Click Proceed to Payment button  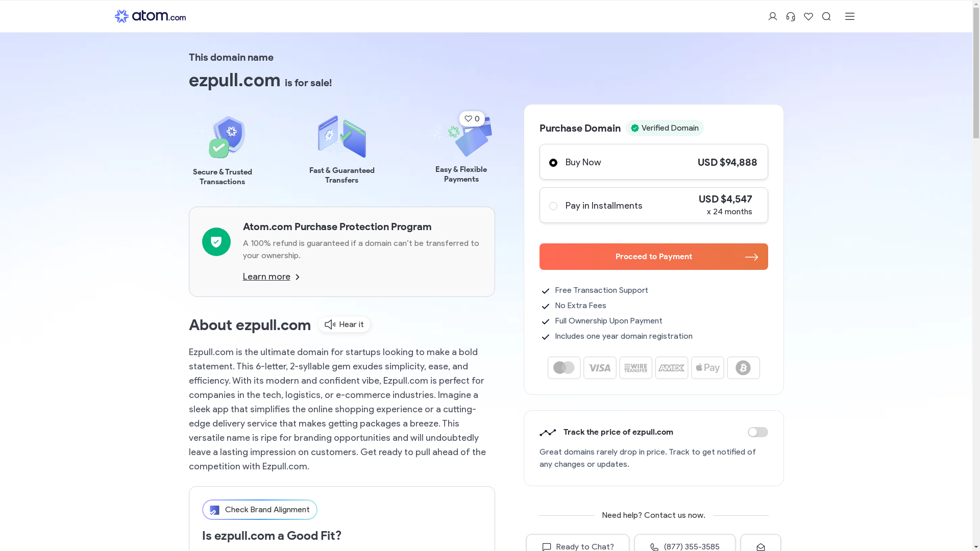653,257
